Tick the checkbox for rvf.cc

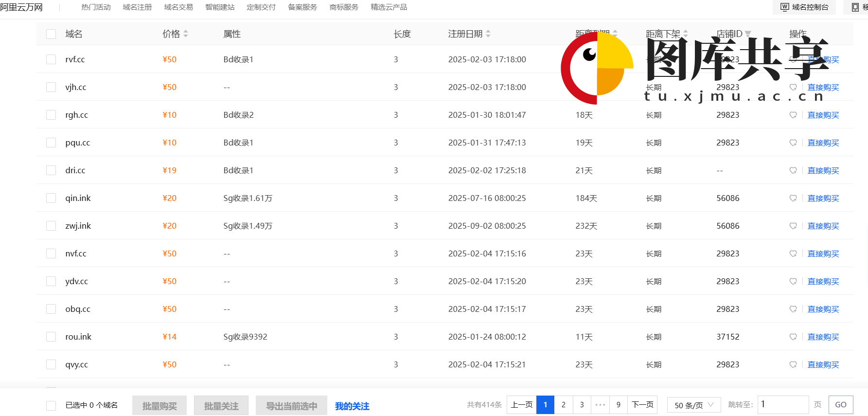coord(51,59)
